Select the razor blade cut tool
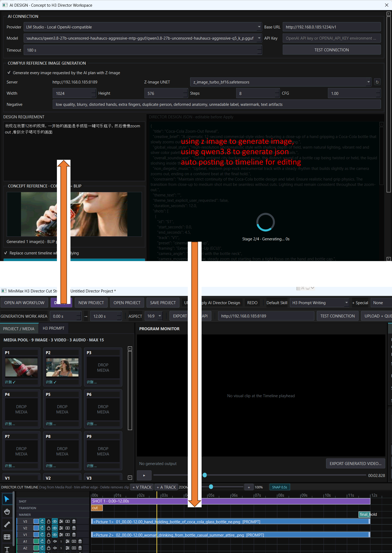 coord(7,524)
